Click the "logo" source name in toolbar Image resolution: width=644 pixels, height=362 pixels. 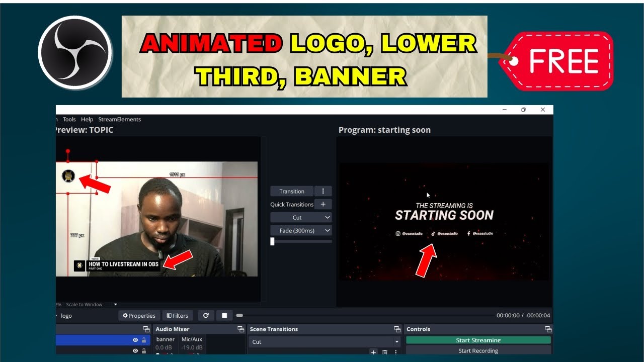point(66,316)
